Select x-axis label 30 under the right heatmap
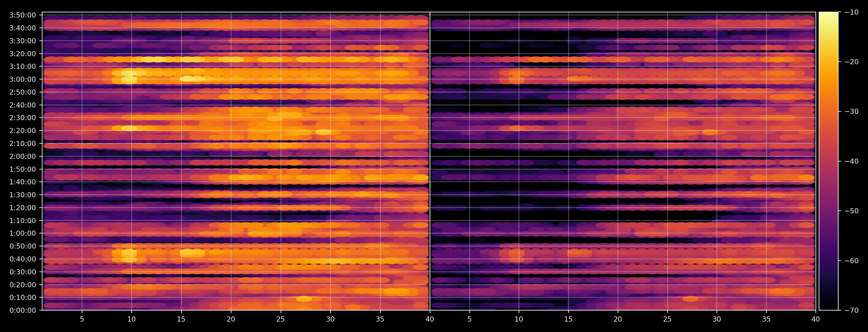This screenshot has width=868, height=332. 717,319
